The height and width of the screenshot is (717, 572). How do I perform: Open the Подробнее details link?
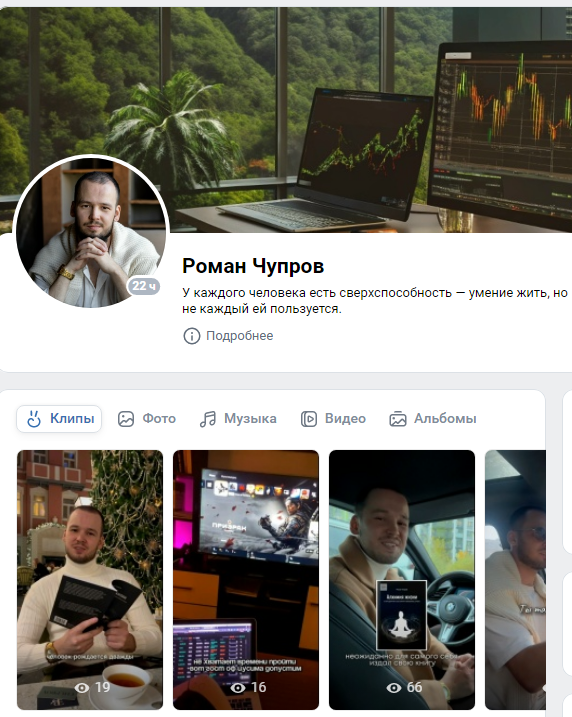pos(240,336)
